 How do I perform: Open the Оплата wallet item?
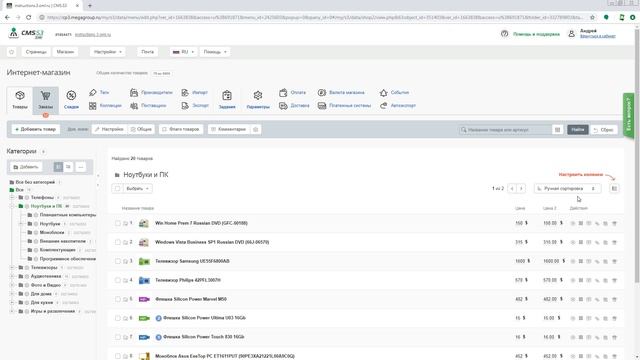[x=292, y=93]
